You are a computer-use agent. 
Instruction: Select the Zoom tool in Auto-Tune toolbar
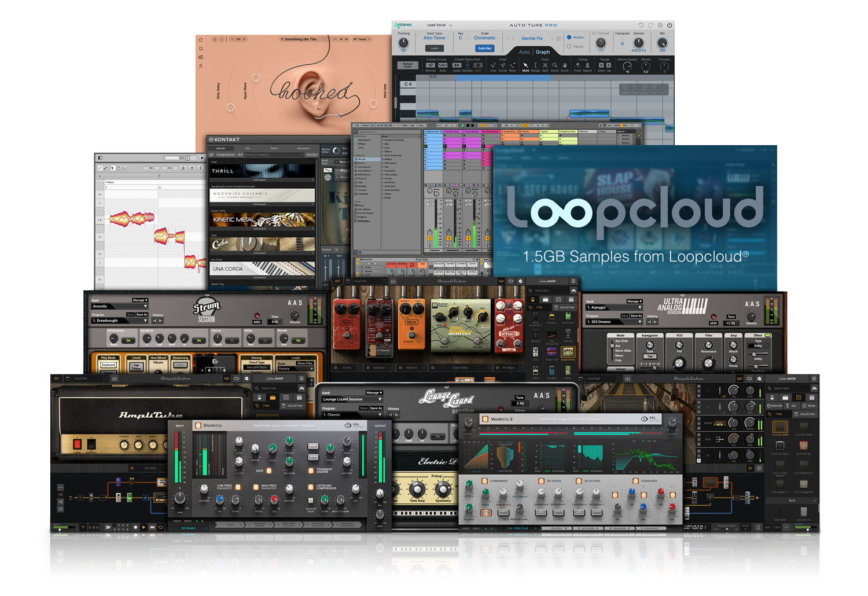point(554,65)
